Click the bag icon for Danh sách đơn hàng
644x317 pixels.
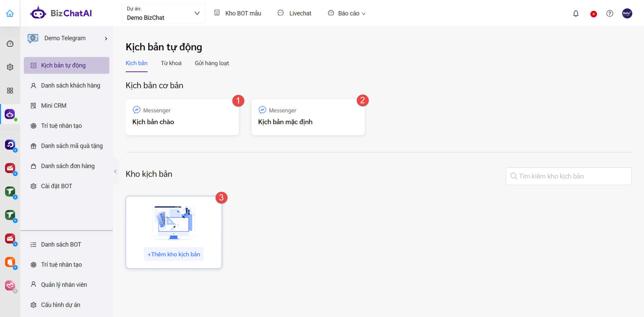click(x=34, y=166)
